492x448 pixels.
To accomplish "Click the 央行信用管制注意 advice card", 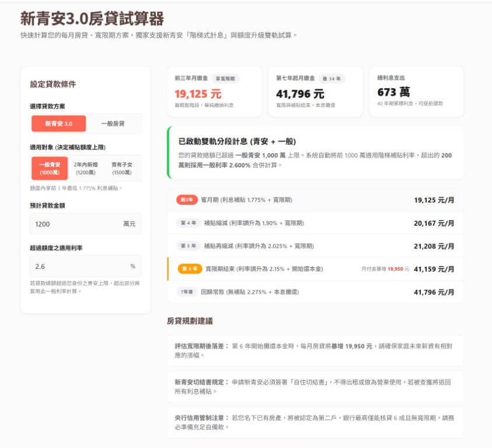I will coord(315,422).
